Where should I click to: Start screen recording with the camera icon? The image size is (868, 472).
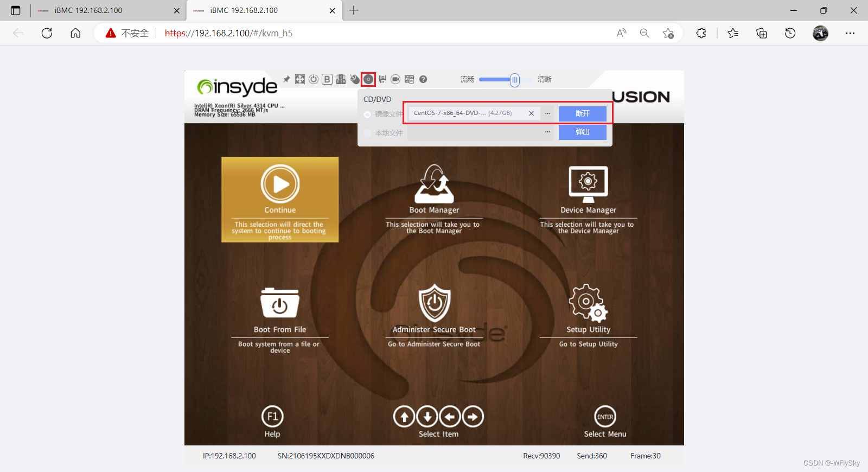pyautogui.click(x=396, y=79)
